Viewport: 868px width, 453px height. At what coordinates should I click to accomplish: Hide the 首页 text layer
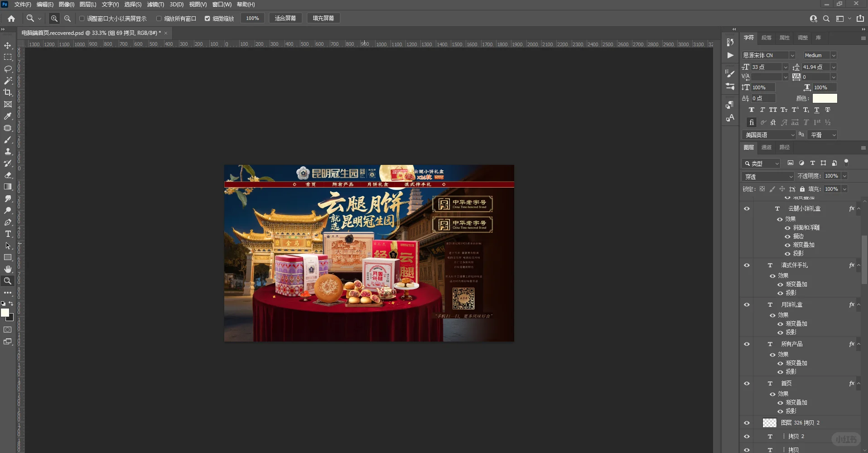pos(747,384)
